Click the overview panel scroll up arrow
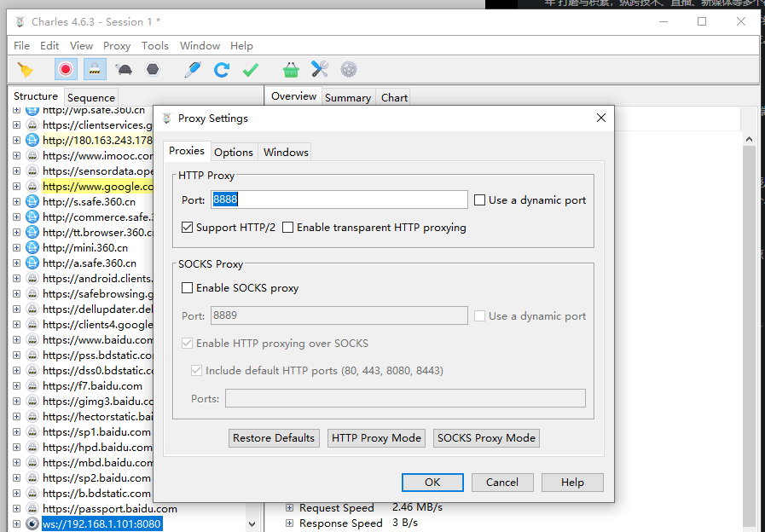Screen dimensions: 765x532 [749, 140]
